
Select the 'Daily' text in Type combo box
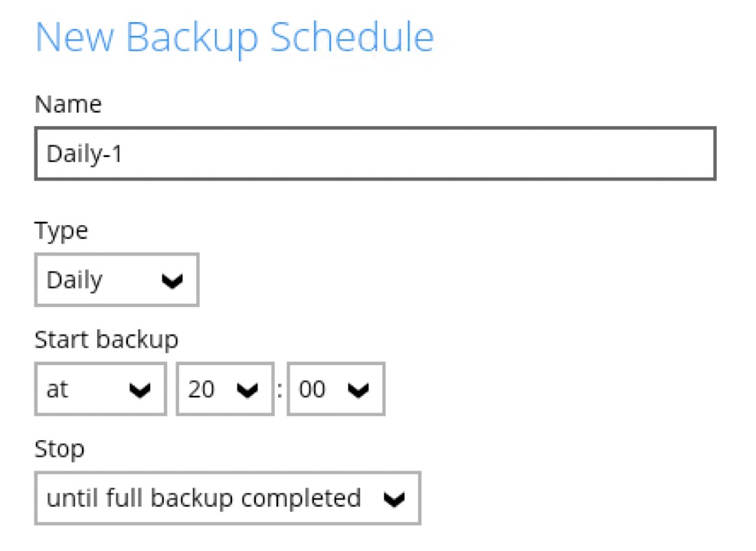click(74, 280)
